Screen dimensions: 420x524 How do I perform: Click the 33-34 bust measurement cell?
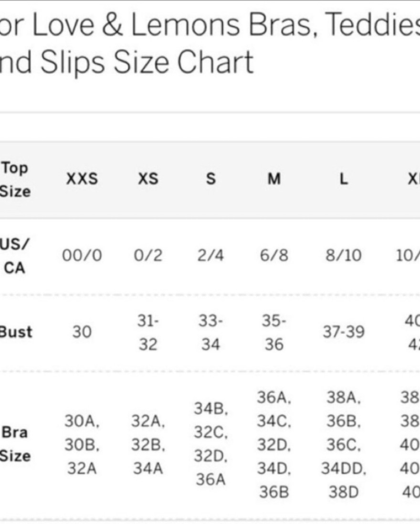pyautogui.click(x=210, y=332)
